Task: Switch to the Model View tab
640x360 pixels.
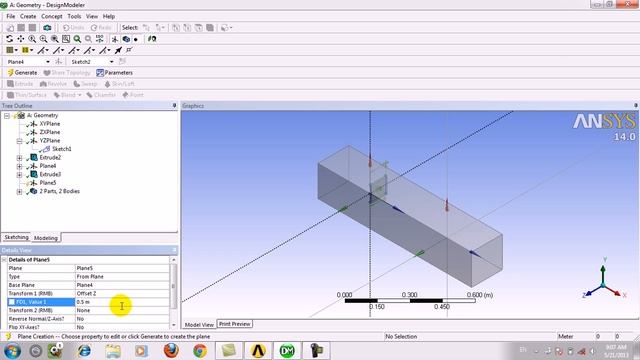Action: (199, 324)
